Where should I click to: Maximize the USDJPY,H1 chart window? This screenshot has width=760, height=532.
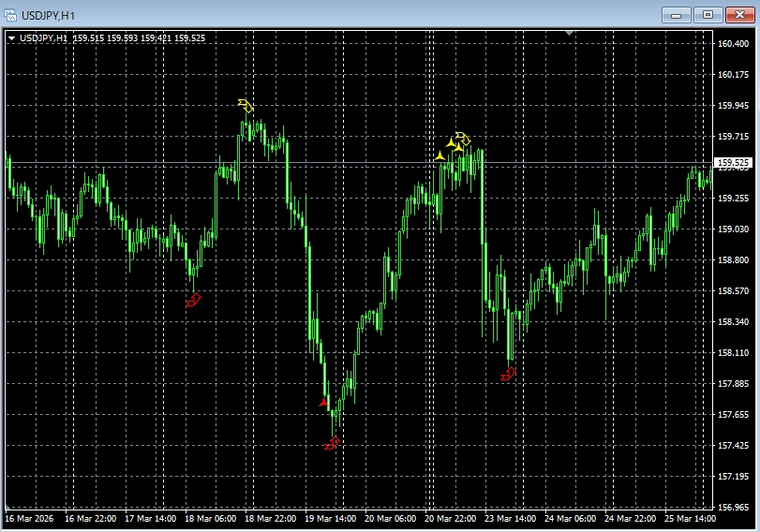[708, 14]
